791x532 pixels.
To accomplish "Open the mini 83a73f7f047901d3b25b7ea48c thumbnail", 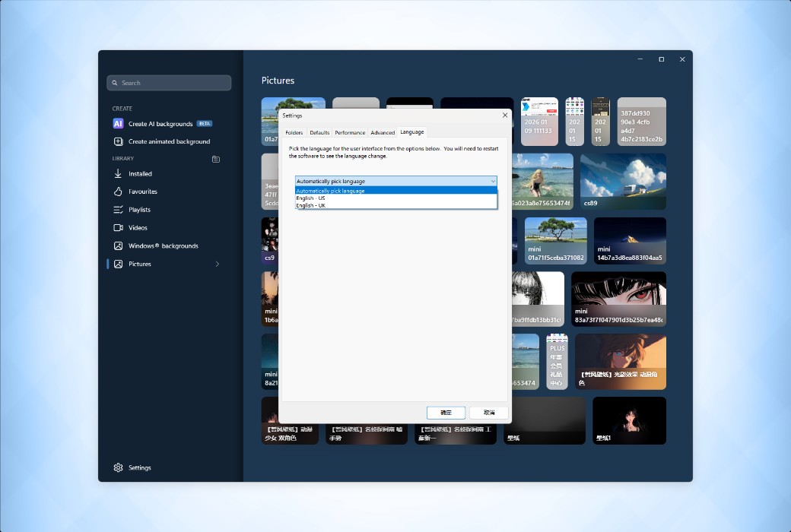I will point(618,299).
